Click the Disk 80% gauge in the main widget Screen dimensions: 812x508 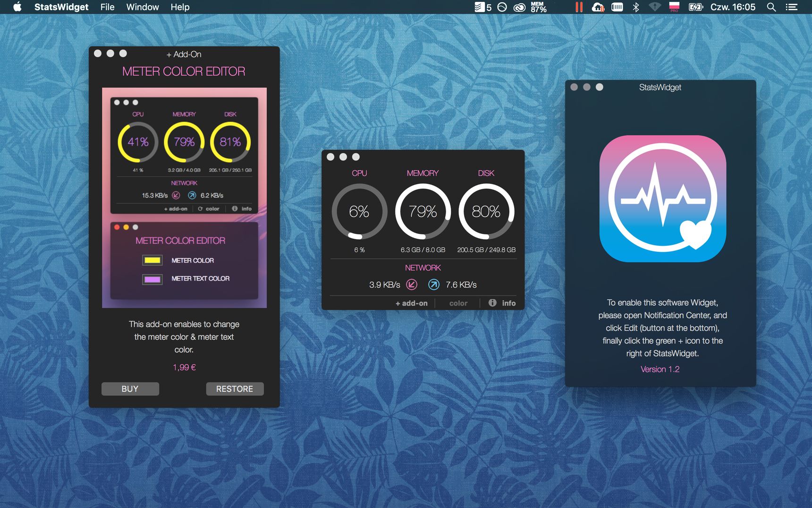[486, 211]
